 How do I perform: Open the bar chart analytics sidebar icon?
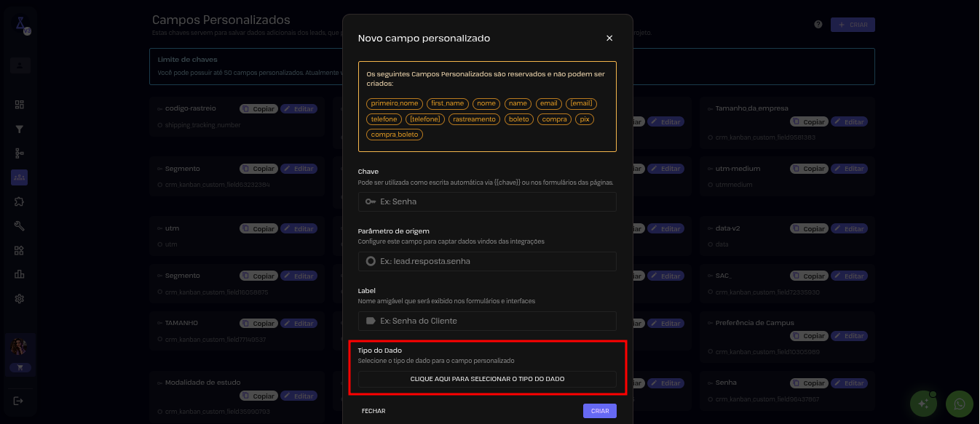pyautogui.click(x=20, y=274)
